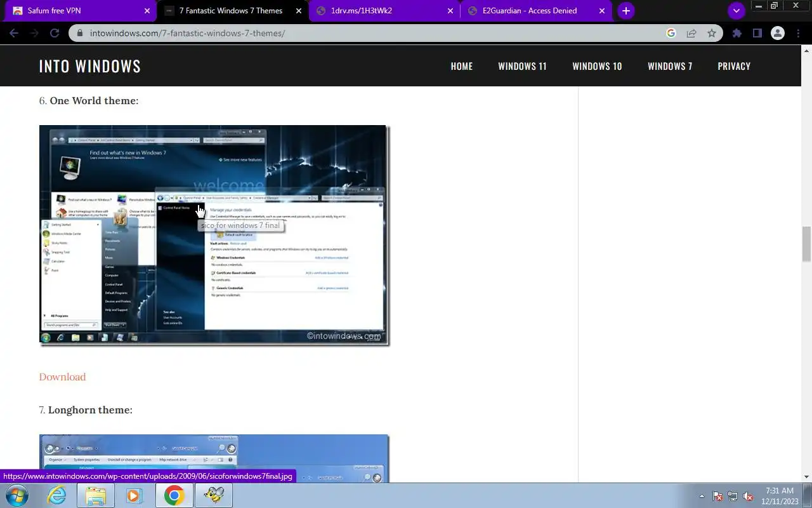This screenshot has width=812, height=508.
Task: Share this page icon
Action: click(691, 33)
